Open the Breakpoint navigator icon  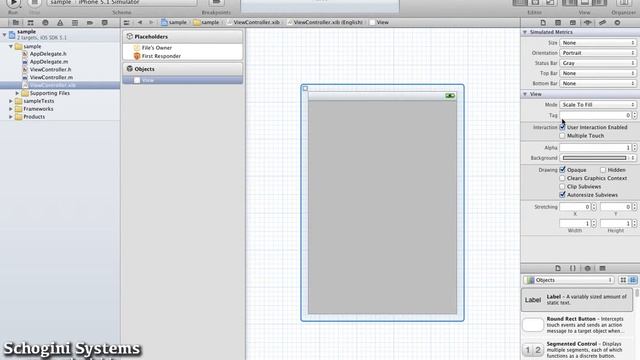90,23
